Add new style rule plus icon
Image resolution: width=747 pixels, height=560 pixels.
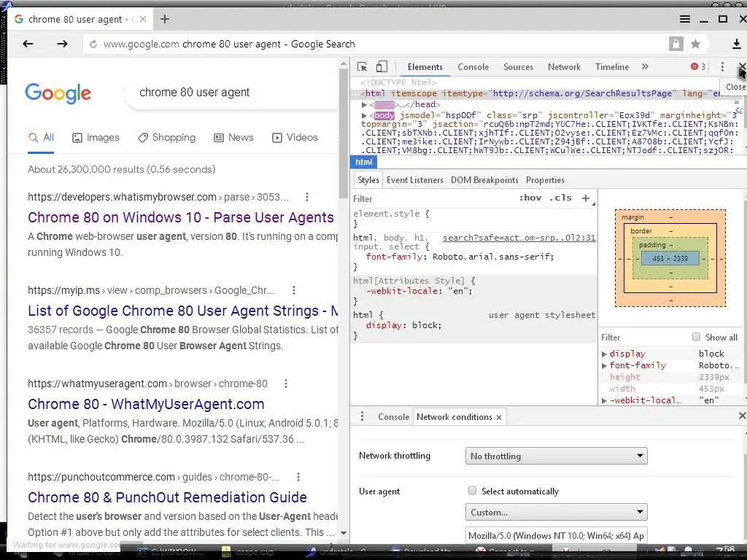point(586,198)
